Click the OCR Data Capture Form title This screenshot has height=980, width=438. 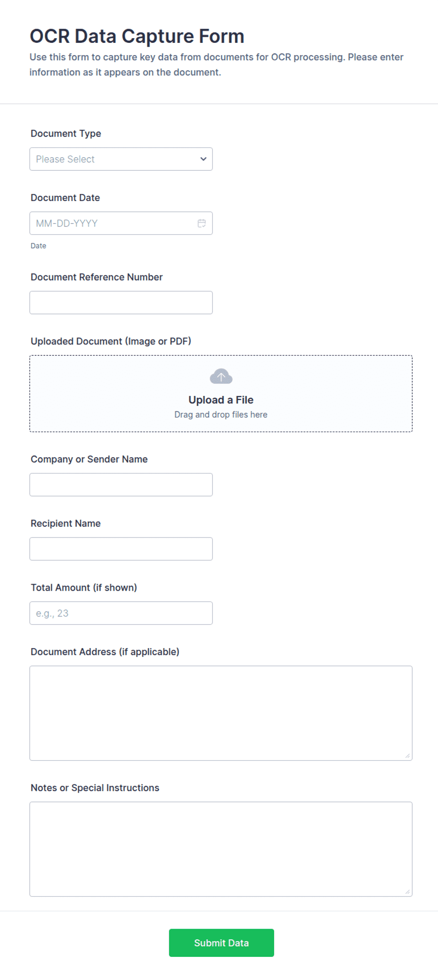137,36
